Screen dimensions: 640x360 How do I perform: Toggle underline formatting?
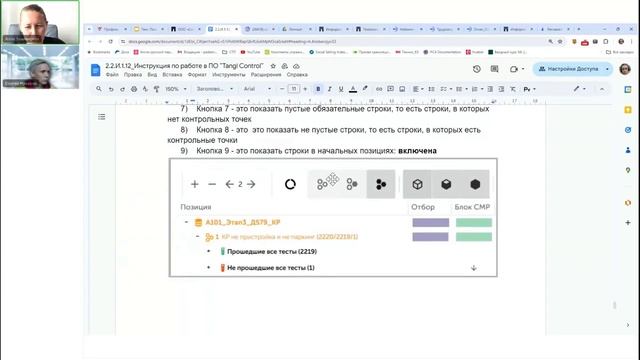tap(341, 89)
